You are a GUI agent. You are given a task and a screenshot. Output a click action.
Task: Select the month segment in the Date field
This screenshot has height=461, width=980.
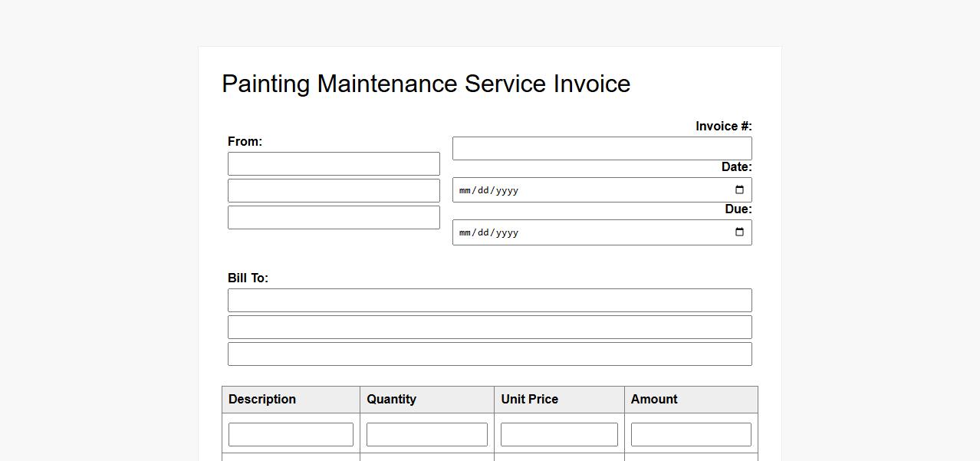465,191
